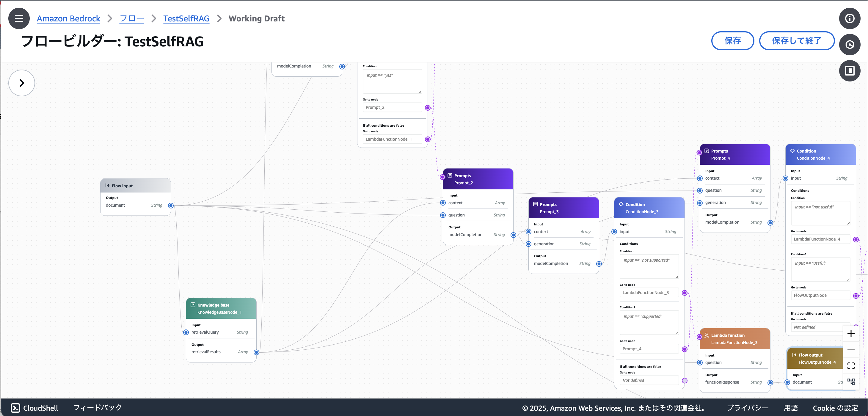
Task: Click the Prompt_4 node header icon
Action: click(x=707, y=151)
